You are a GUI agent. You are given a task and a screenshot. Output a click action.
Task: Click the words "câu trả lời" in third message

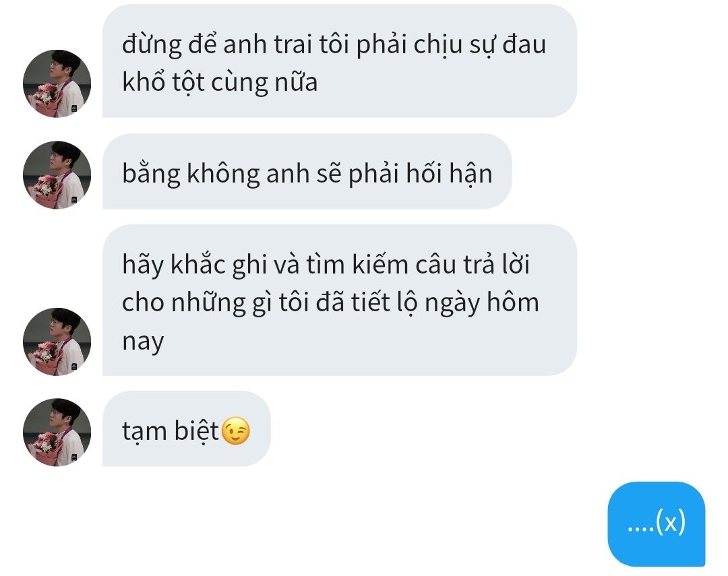pyautogui.click(x=473, y=265)
